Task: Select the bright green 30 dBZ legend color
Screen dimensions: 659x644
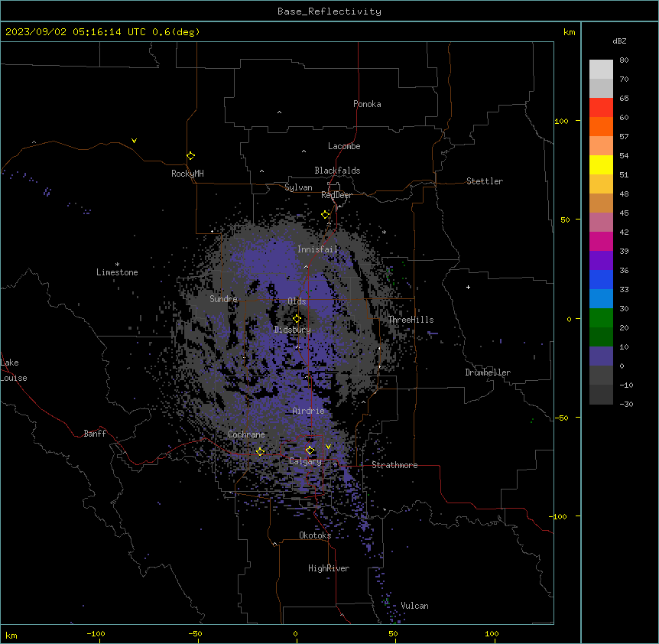Action: pos(601,318)
